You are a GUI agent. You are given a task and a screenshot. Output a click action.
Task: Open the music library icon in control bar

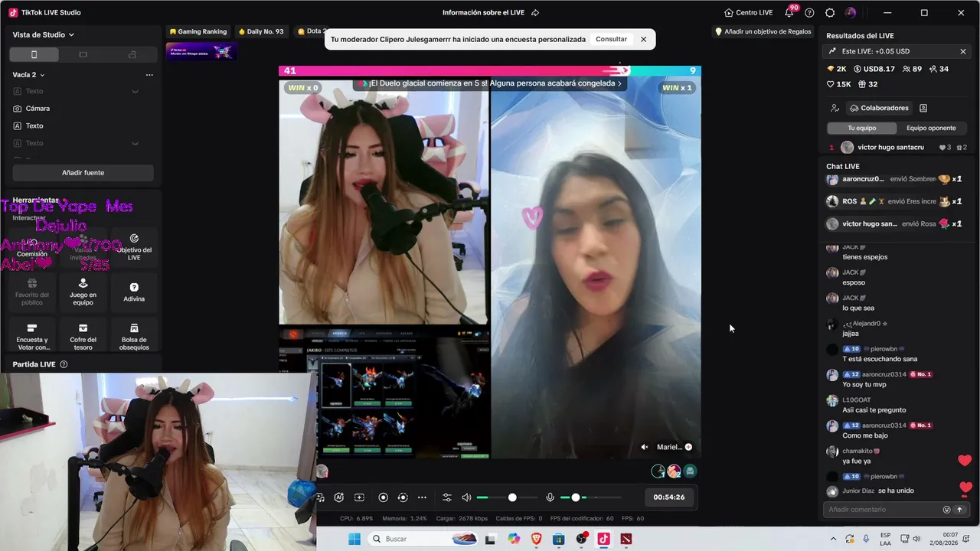point(321,497)
